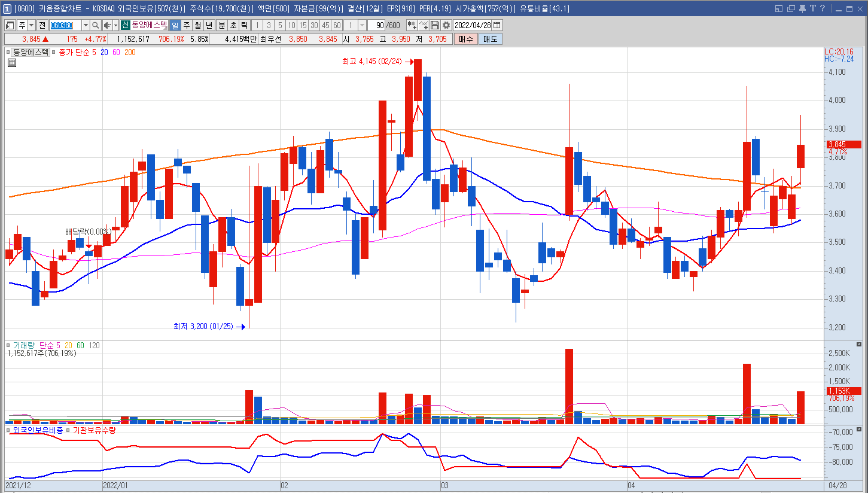Toggle the left panel icon in the toolbar
This screenshot has width=868, height=493.
[10, 25]
